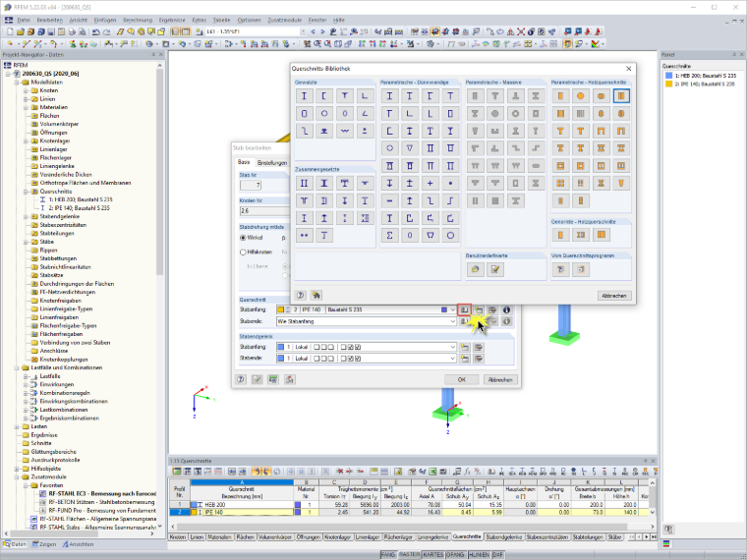Toggle KARTES in status bar
The height and width of the screenshot is (560, 747).
[433, 555]
